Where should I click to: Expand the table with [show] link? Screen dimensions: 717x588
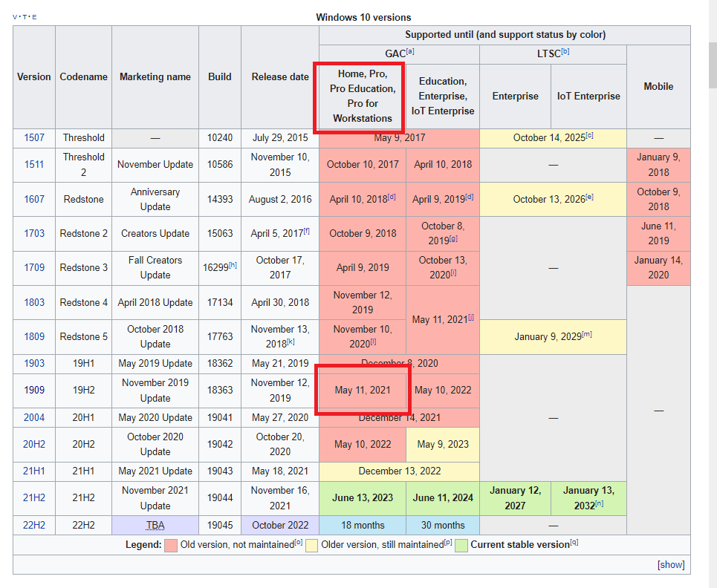click(x=671, y=565)
